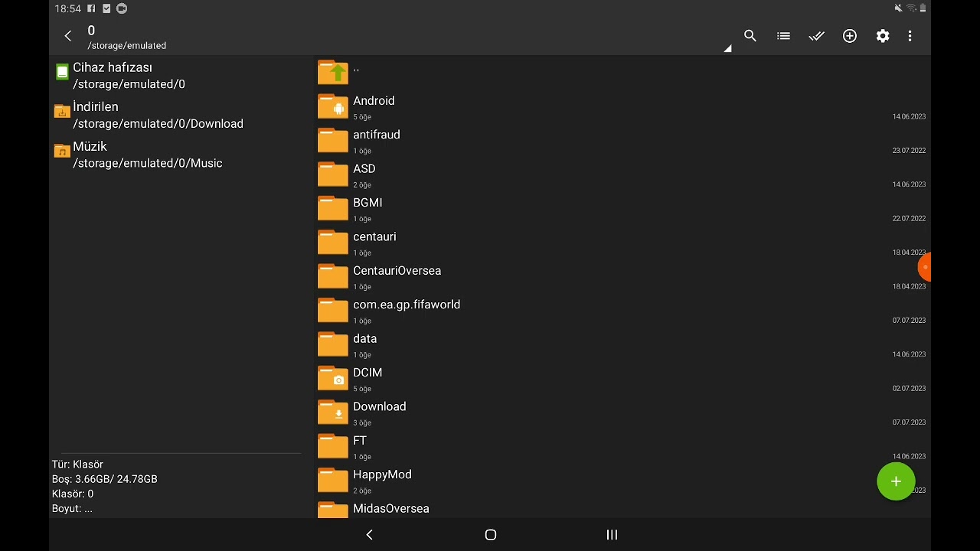Screen dimensions: 980x551
Task: Switch view mode with the list icon
Action: 783,36
